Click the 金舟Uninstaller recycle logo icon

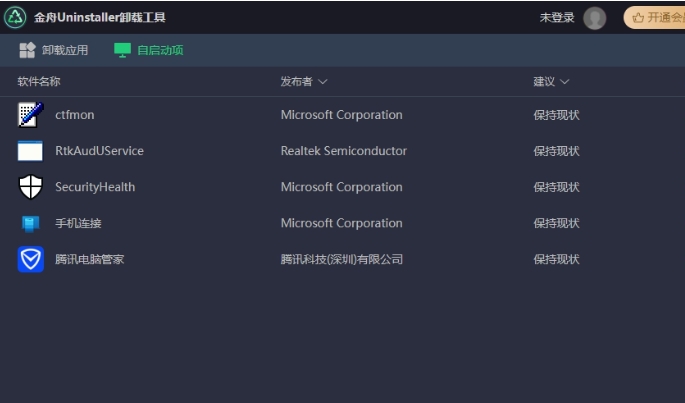[15, 17]
